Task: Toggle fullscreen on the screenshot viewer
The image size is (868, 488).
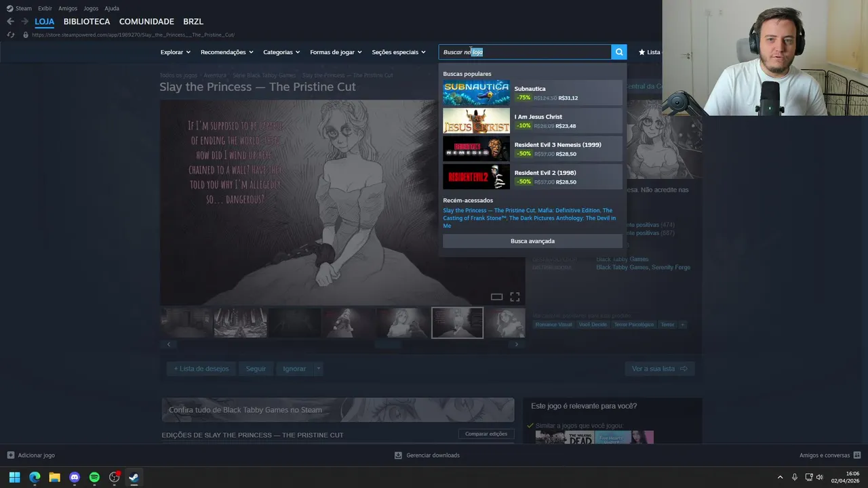Action: [x=515, y=297]
